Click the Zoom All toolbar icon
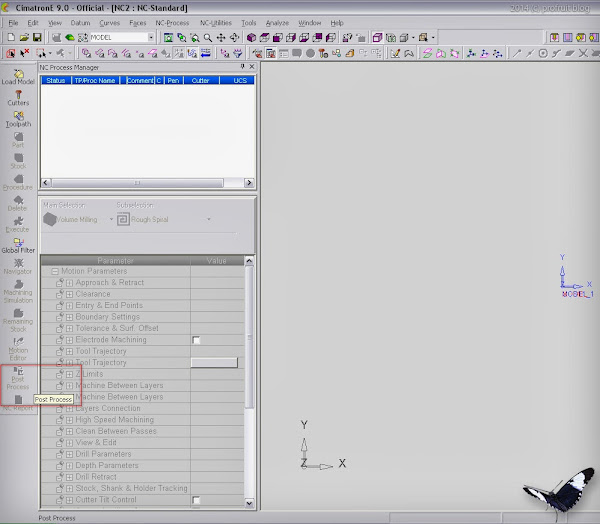 tap(168, 38)
